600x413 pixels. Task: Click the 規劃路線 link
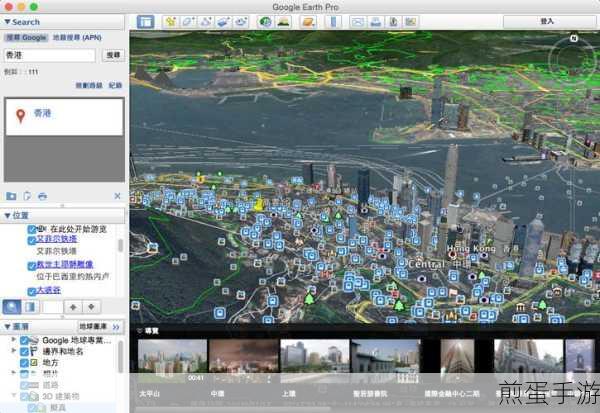pos(89,85)
